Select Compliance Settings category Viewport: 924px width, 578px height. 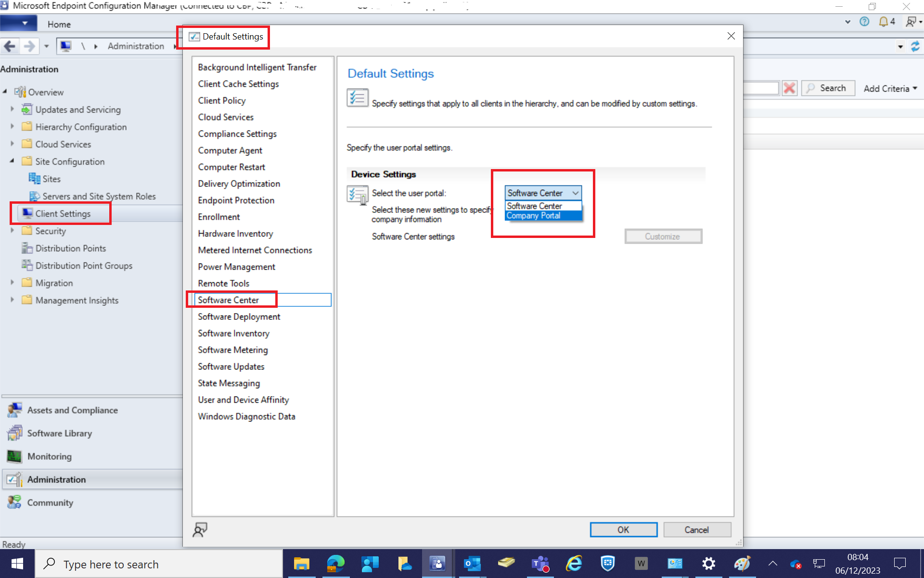tap(237, 134)
